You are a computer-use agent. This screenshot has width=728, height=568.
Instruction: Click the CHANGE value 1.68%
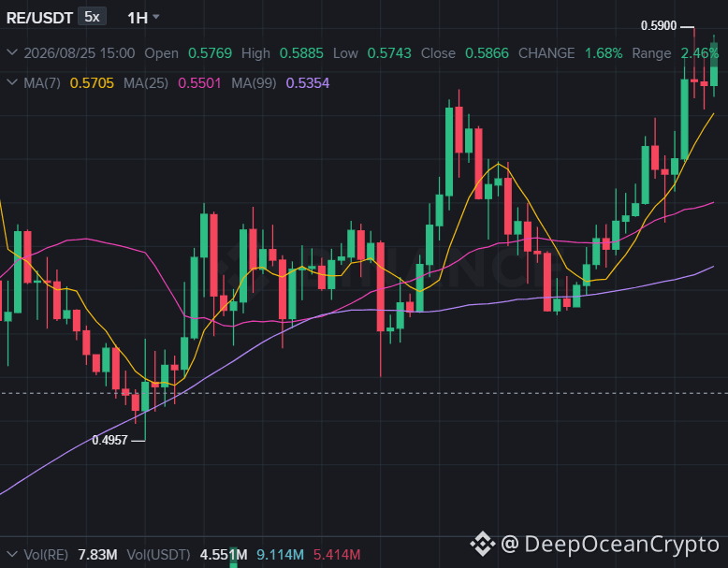coord(604,53)
